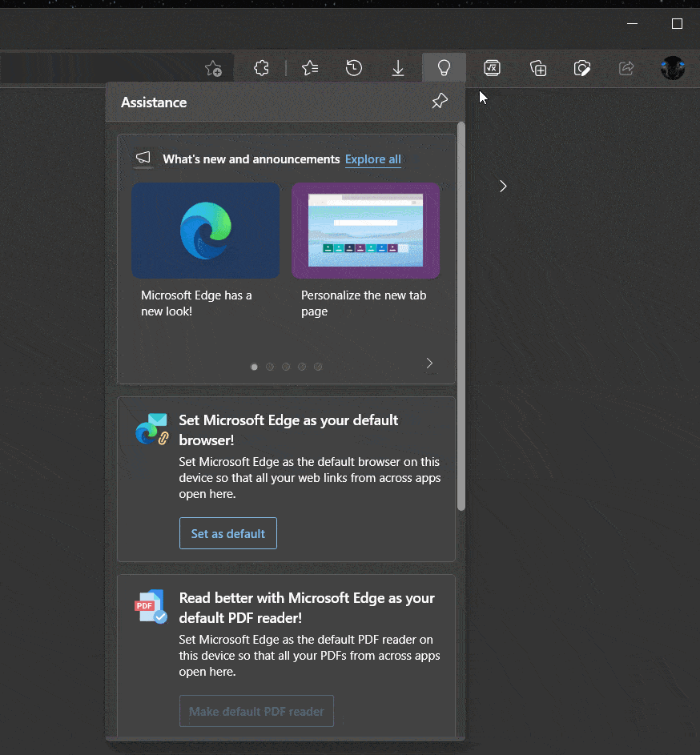The width and height of the screenshot is (700, 755).
Task: Pin the Assistance panel
Action: tap(440, 101)
